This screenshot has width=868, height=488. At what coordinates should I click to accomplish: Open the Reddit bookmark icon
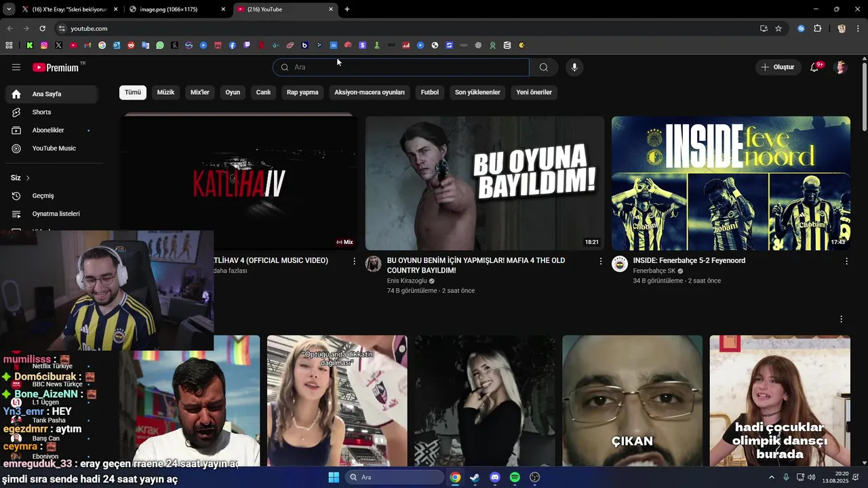coord(131,45)
